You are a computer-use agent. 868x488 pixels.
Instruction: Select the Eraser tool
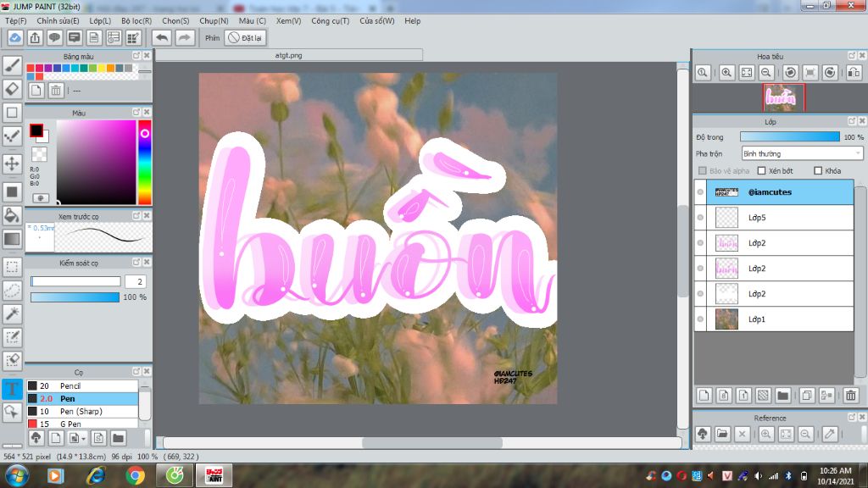12,88
